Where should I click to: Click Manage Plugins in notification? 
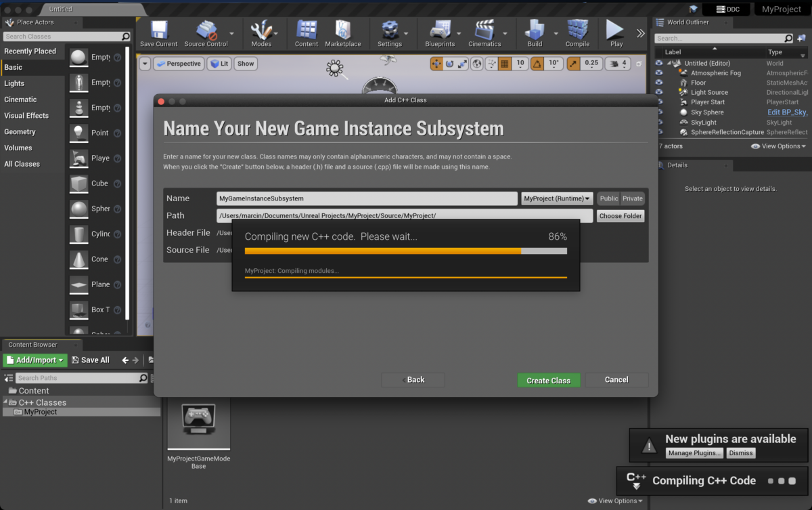(x=695, y=453)
